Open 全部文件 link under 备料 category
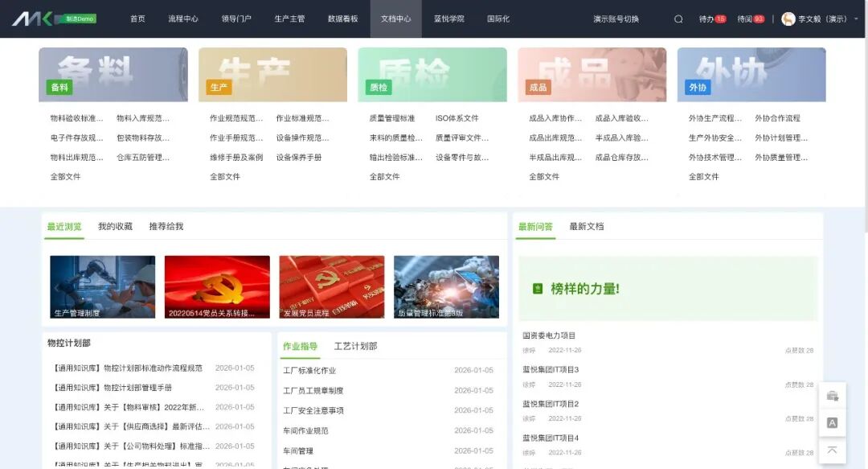Screen dimensions: 868x469 [x=65, y=177]
